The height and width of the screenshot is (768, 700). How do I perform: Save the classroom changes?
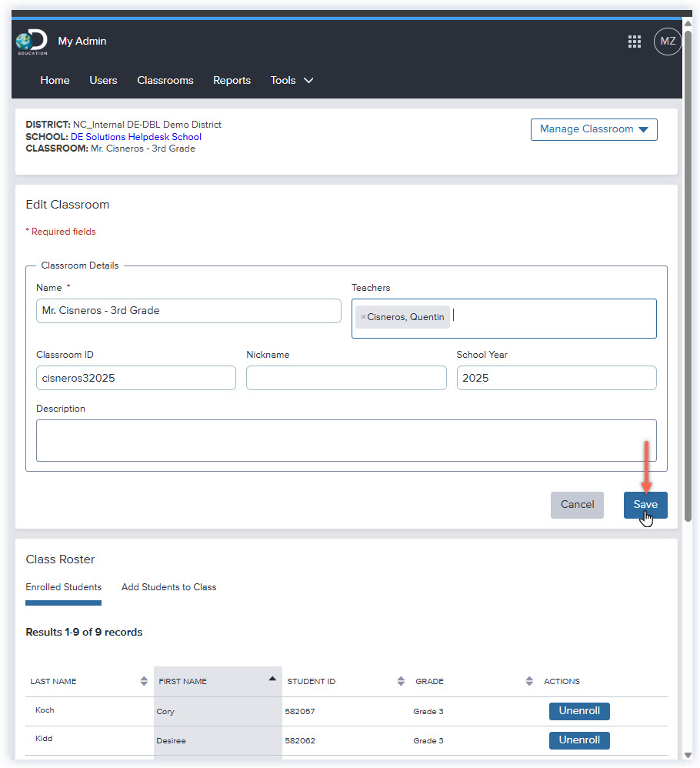(x=645, y=505)
